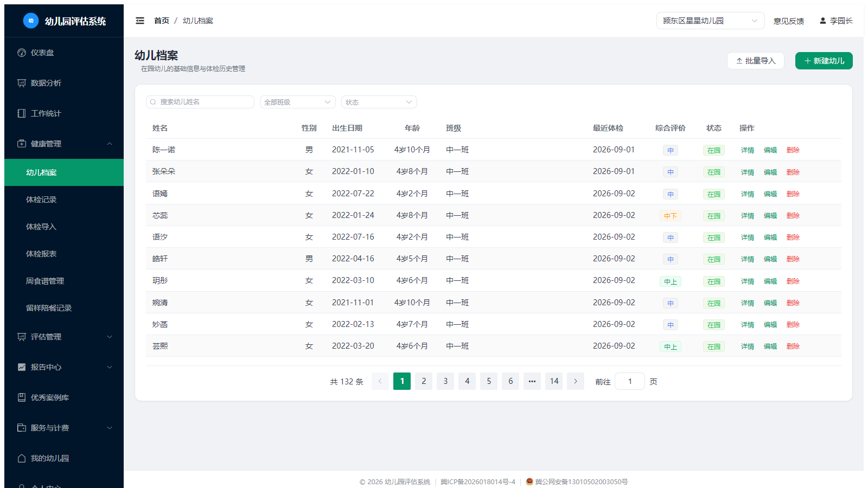Jump to last page 14
868x488 pixels.
554,381
